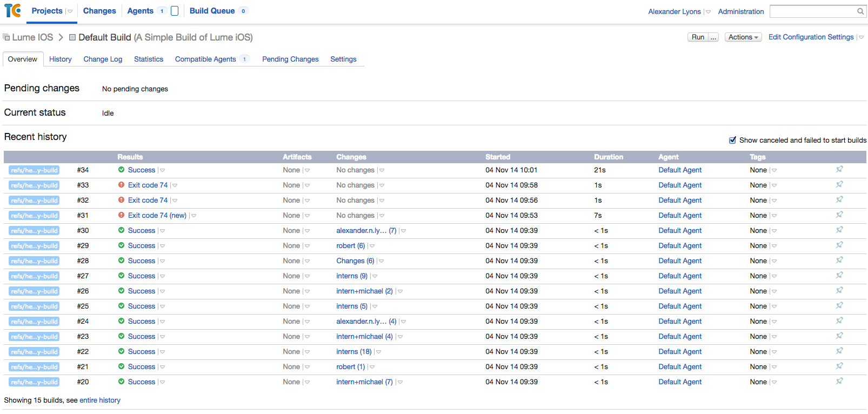Expand build #34 tags None dropdown
868x414 pixels.
point(774,170)
